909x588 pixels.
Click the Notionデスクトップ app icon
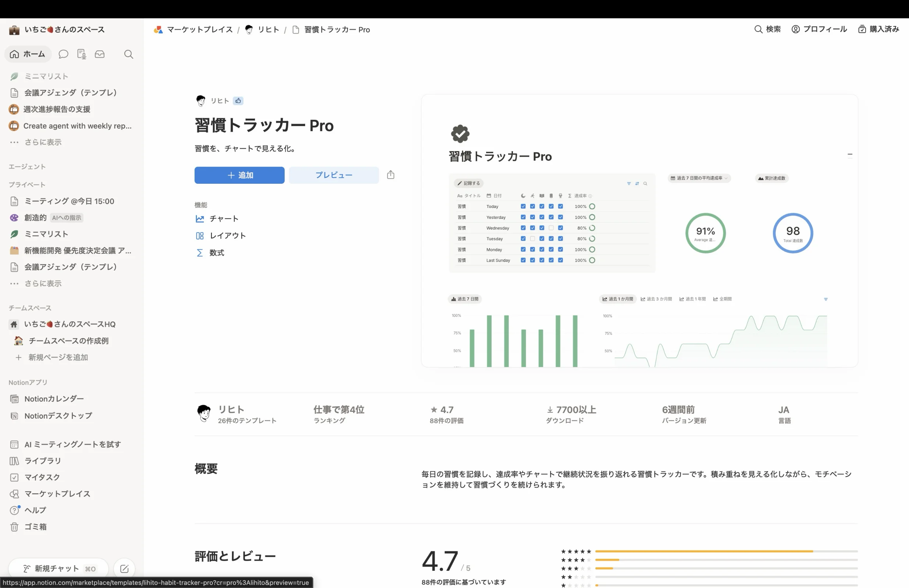click(x=14, y=416)
